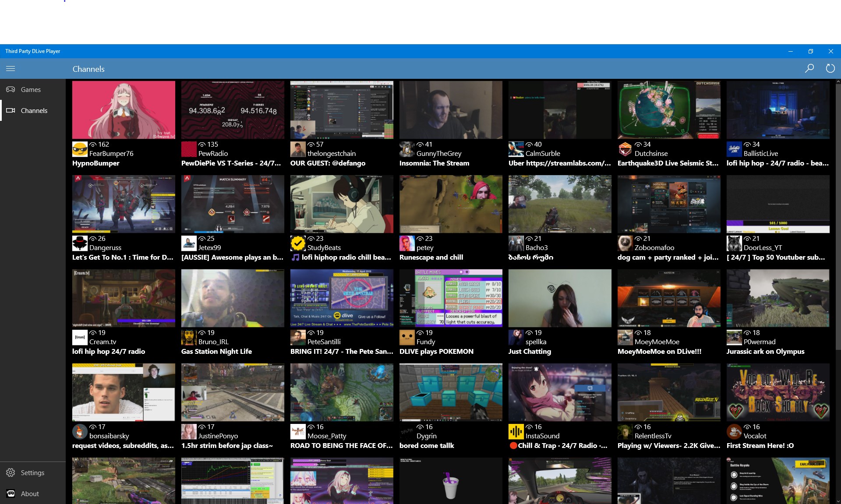Viewport: 841px width, 504px height.
Task: Select Channels in the sidebar menu
Action: tap(34, 110)
